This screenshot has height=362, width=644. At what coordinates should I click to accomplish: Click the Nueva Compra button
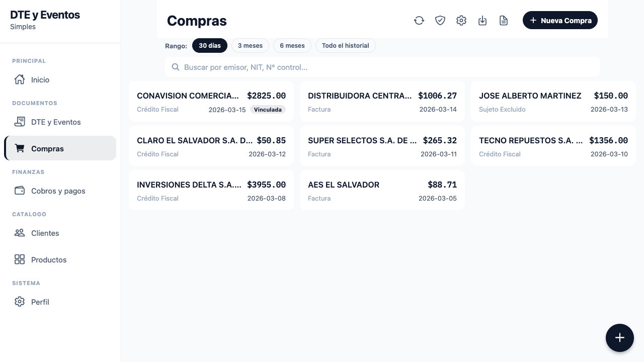(x=560, y=20)
